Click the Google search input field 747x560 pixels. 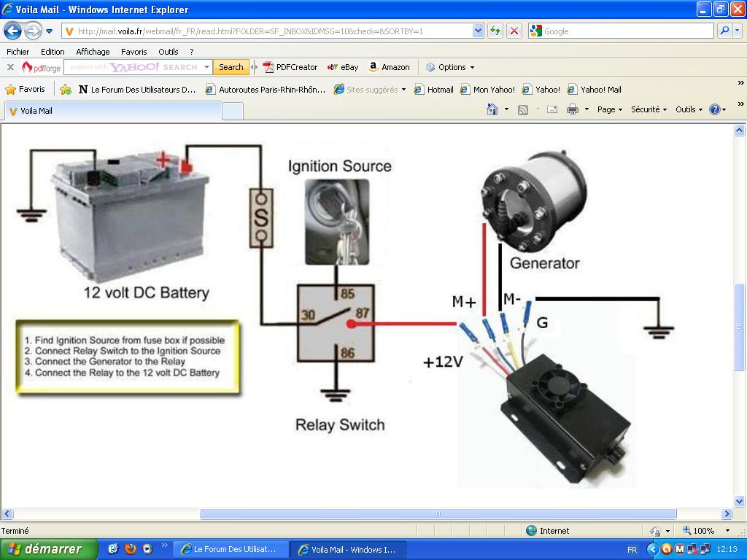pyautogui.click(x=627, y=31)
